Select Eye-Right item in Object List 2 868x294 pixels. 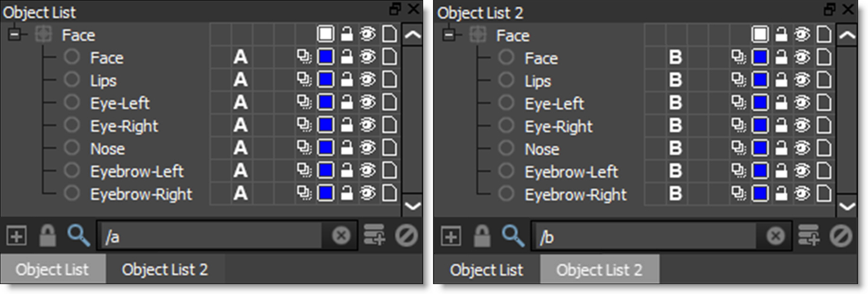coord(558,126)
